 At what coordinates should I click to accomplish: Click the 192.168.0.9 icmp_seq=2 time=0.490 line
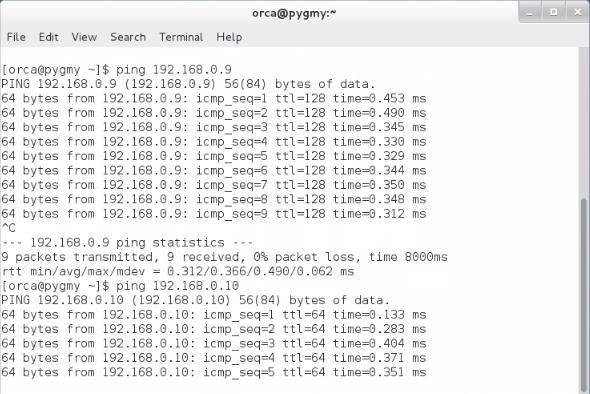pos(214,113)
